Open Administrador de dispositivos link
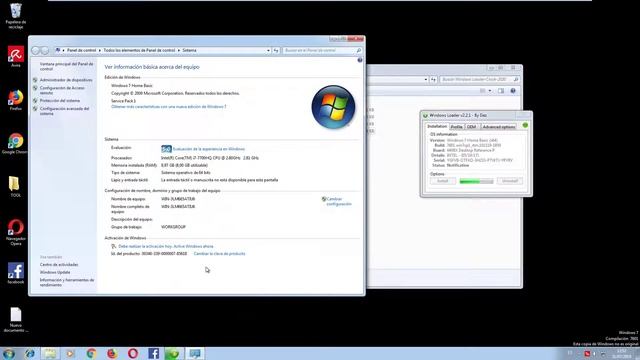 pos(66,80)
